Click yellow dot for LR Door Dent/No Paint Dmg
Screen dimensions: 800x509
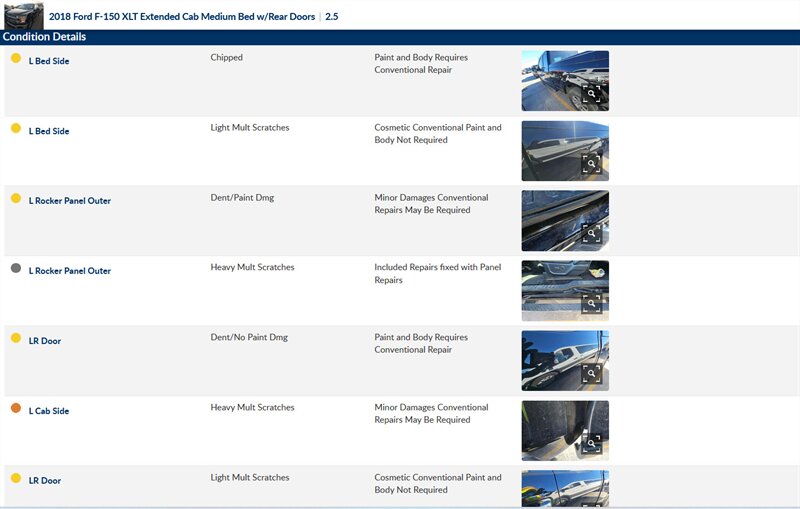15,338
